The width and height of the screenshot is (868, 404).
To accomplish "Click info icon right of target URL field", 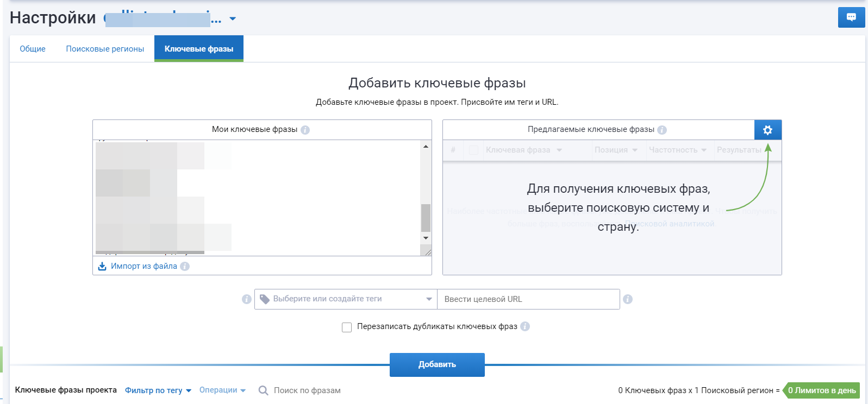I will tap(628, 299).
